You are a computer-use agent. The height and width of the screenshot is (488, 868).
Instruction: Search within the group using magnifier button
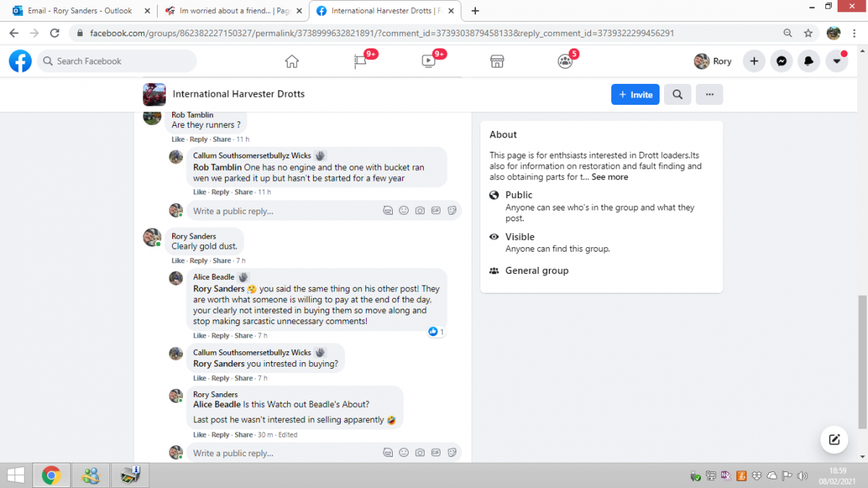pyautogui.click(x=678, y=95)
